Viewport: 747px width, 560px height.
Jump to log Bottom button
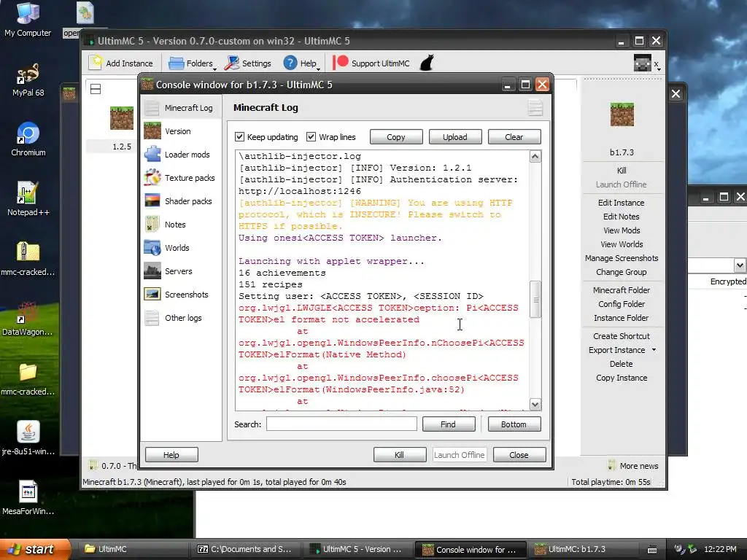click(514, 424)
